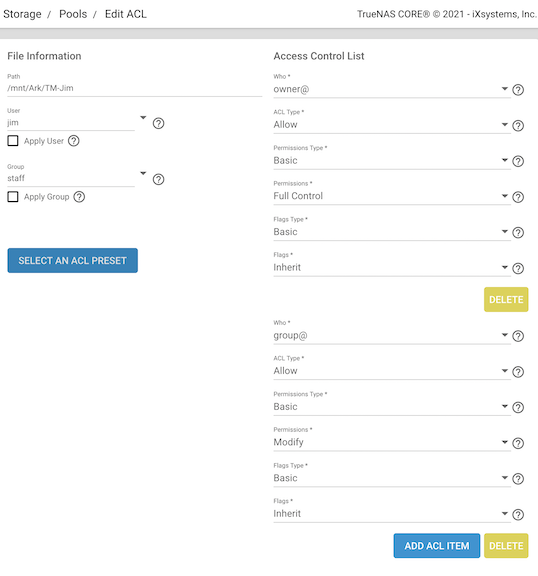Open help icon for owner@ Who field
The width and height of the screenshot is (538, 576).
coord(518,90)
